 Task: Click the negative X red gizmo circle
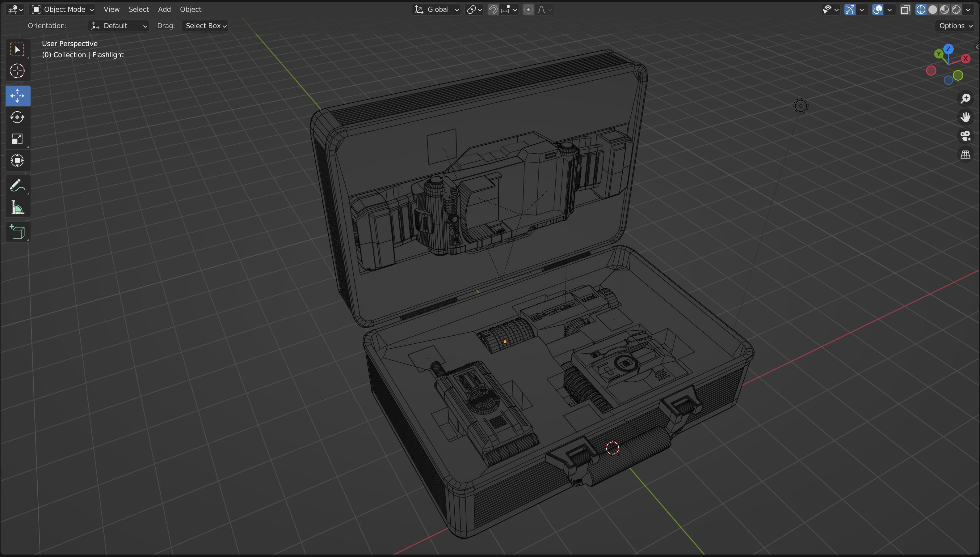coord(931,71)
